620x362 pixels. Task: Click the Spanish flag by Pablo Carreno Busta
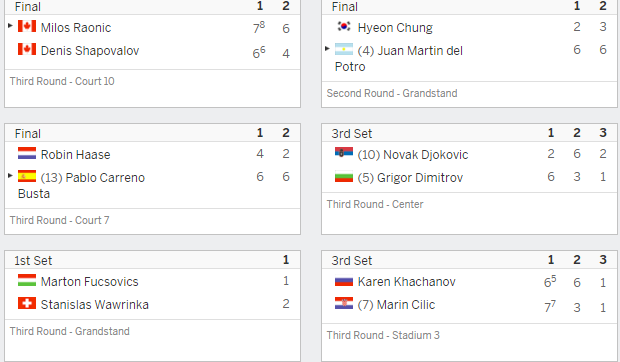(x=27, y=176)
